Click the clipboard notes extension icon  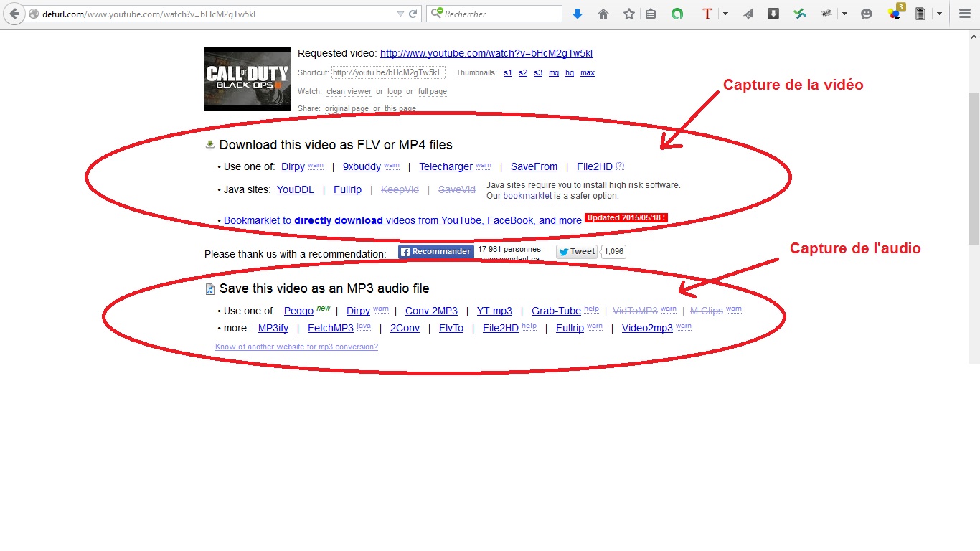920,14
